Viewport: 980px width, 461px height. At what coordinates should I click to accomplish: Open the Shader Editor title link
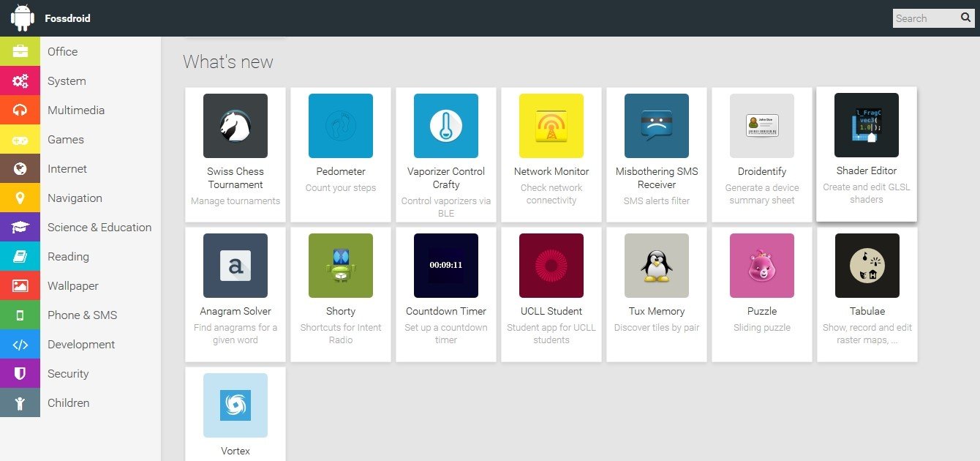click(867, 170)
